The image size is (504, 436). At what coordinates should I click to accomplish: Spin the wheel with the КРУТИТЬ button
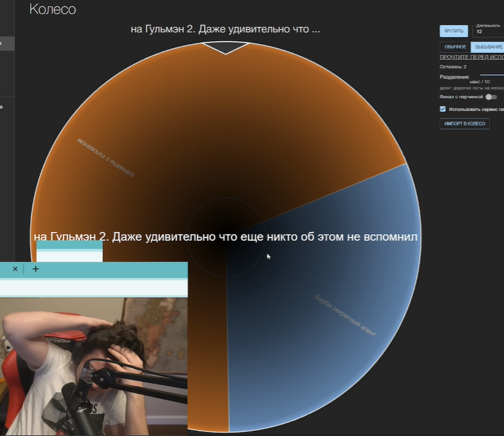point(453,30)
